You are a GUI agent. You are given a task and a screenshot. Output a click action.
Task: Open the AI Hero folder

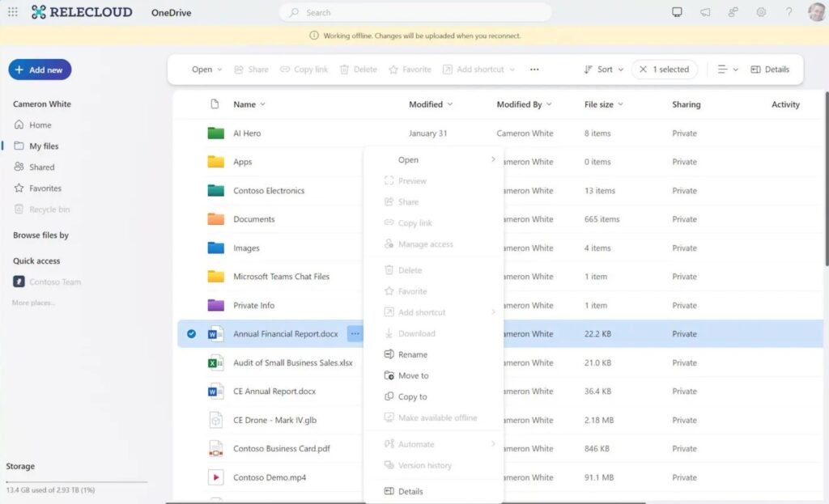[247, 133]
